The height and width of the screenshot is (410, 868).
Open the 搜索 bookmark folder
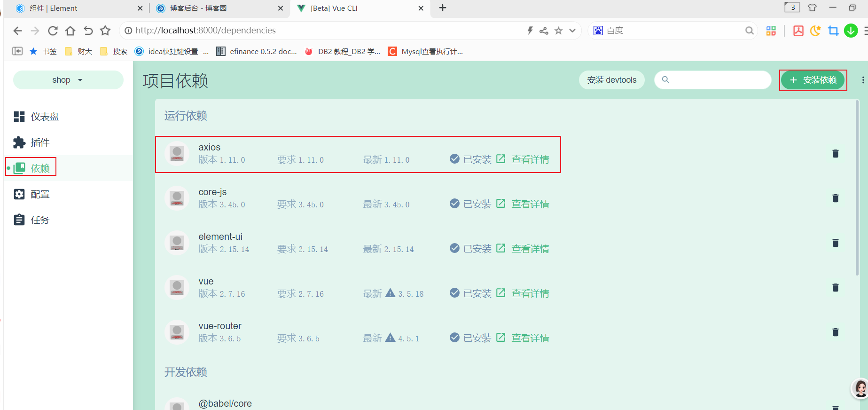(x=114, y=51)
